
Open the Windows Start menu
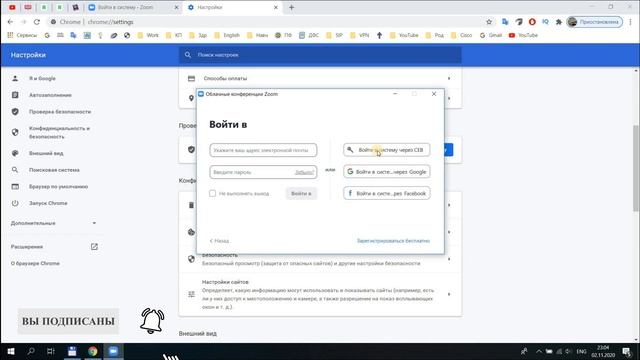pos(11,351)
